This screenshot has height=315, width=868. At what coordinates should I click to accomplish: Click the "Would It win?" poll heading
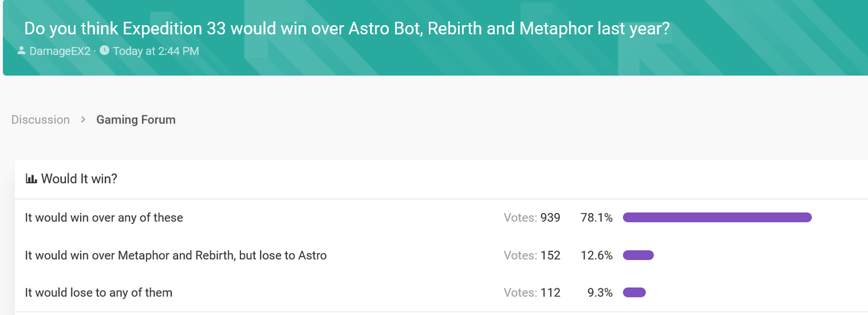(79, 179)
